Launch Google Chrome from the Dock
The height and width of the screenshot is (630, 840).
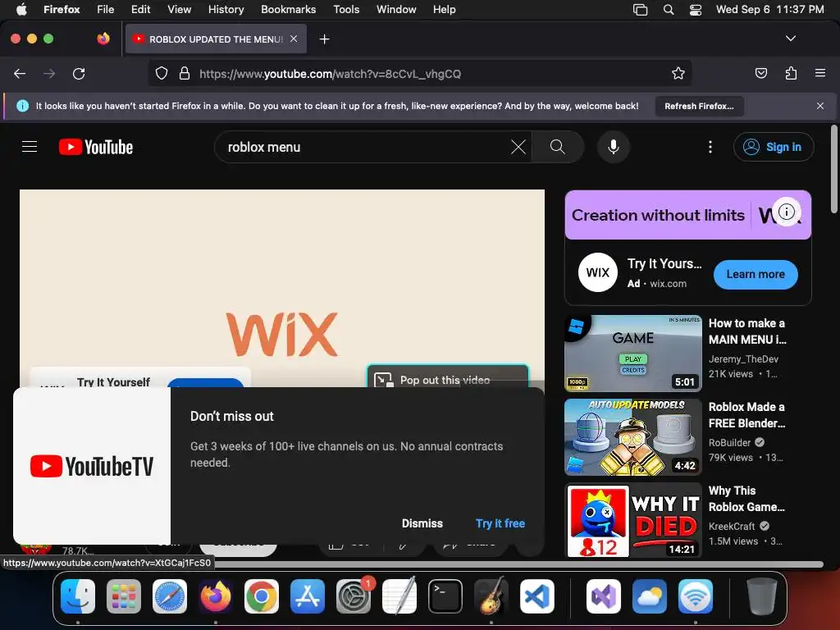(262, 596)
